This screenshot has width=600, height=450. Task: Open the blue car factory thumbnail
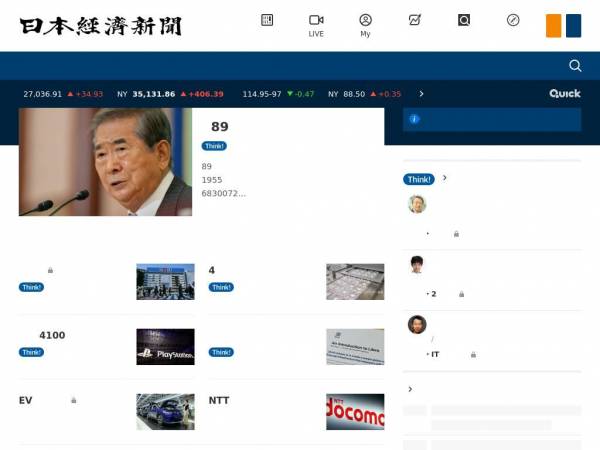pyautogui.click(x=165, y=412)
